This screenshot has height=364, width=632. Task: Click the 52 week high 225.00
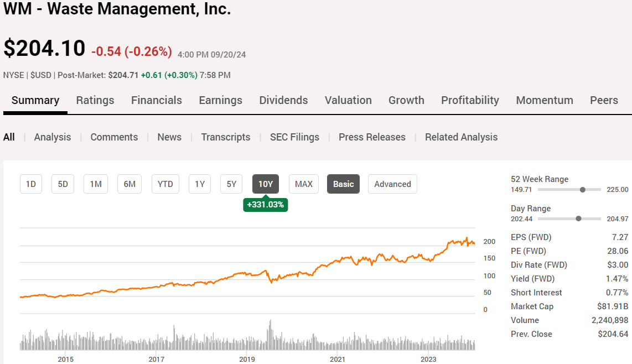click(618, 189)
